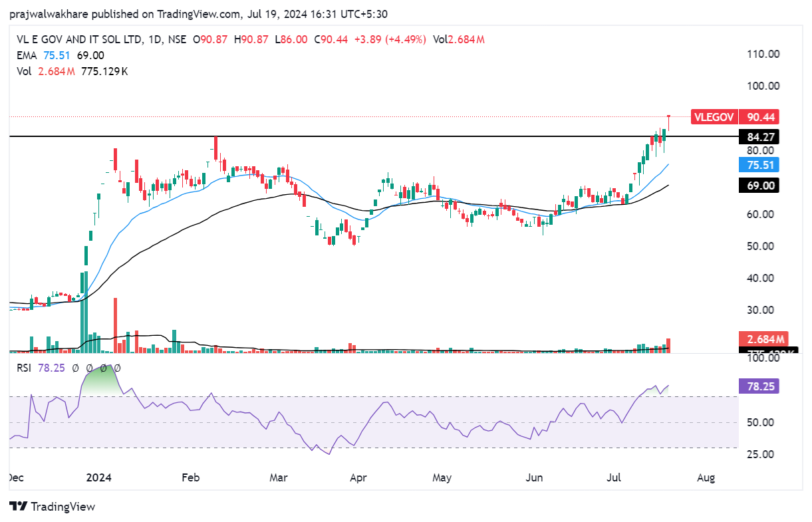Select the red 90.44 current price label
This screenshot has width=812, height=522.
(x=758, y=117)
